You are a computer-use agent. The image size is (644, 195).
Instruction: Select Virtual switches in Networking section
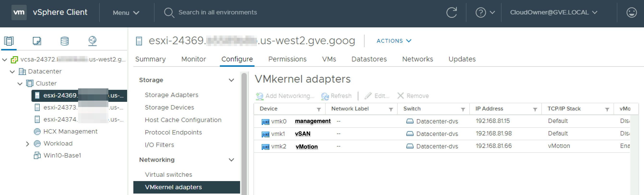[168, 175]
